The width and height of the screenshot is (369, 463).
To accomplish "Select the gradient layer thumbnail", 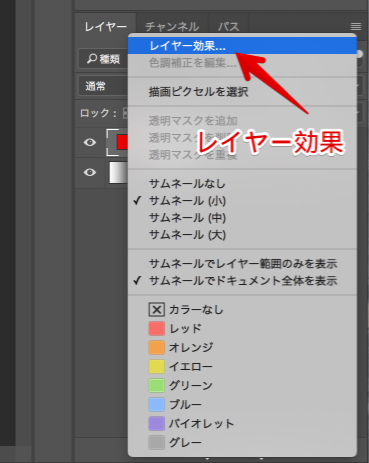I will pyautogui.click(x=119, y=172).
